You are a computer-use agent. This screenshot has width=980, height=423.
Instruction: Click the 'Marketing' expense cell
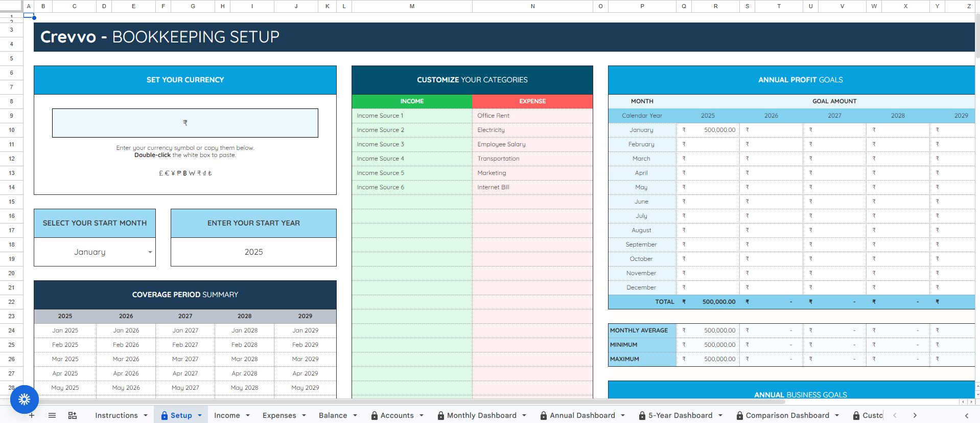coord(532,173)
